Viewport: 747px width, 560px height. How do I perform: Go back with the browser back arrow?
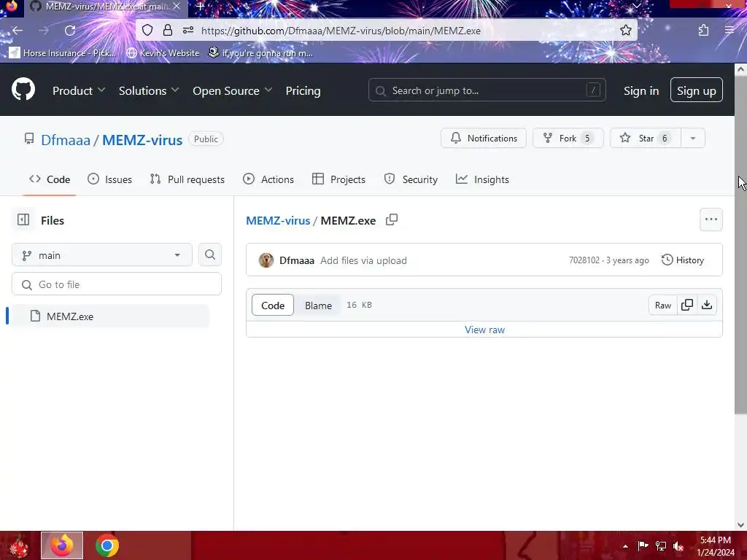(18, 31)
